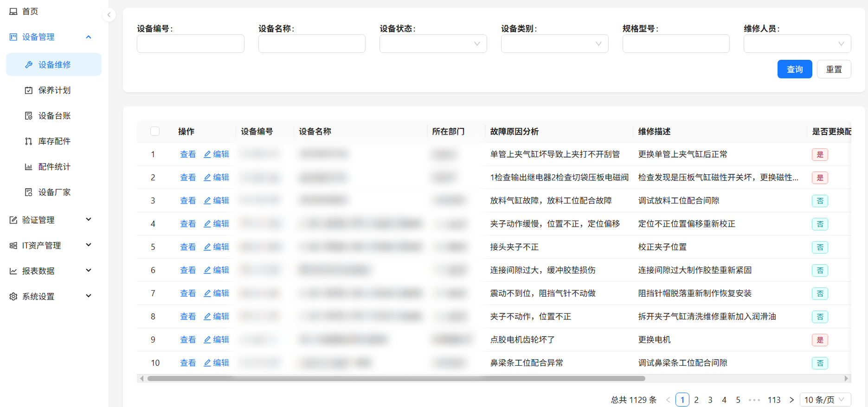This screenshot has width=868, height=407.
Task: Open the 首页 menu item
Action: click(x=30, y=12)
